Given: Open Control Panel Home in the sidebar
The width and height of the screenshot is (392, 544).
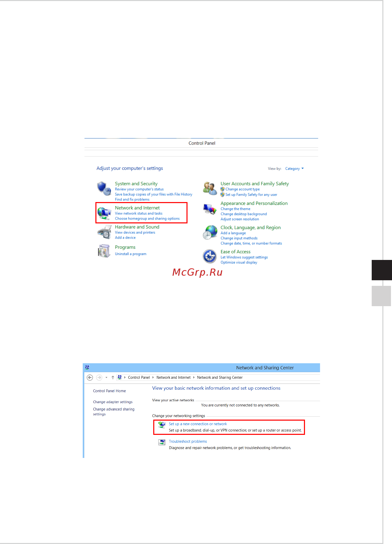Looking at the screenshot, I should pos(109,391).
